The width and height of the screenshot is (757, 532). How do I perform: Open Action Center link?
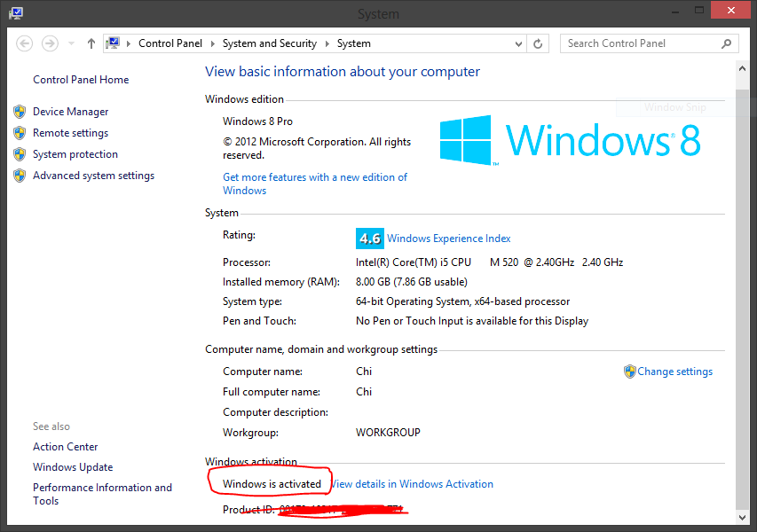pyautogui.click(x=65, y=447)
